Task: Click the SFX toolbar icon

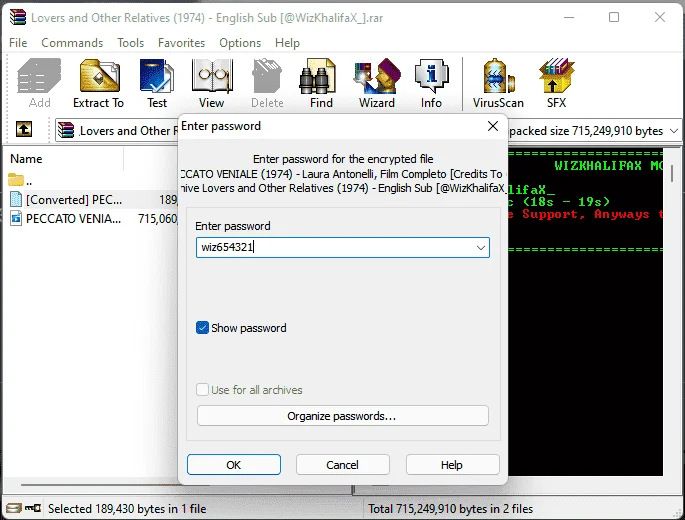Action: [557, 83]
